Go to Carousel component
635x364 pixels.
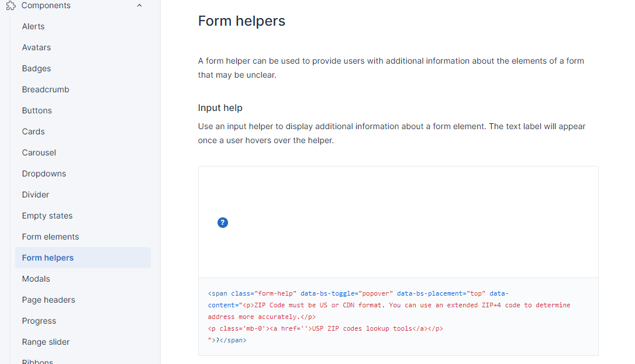point(39,152)
